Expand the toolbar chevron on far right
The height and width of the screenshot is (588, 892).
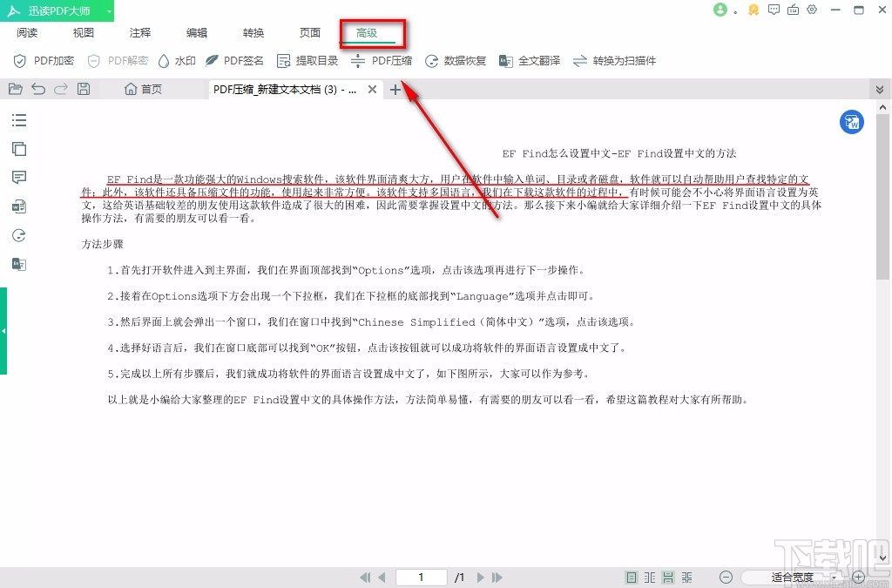[880, 89]
